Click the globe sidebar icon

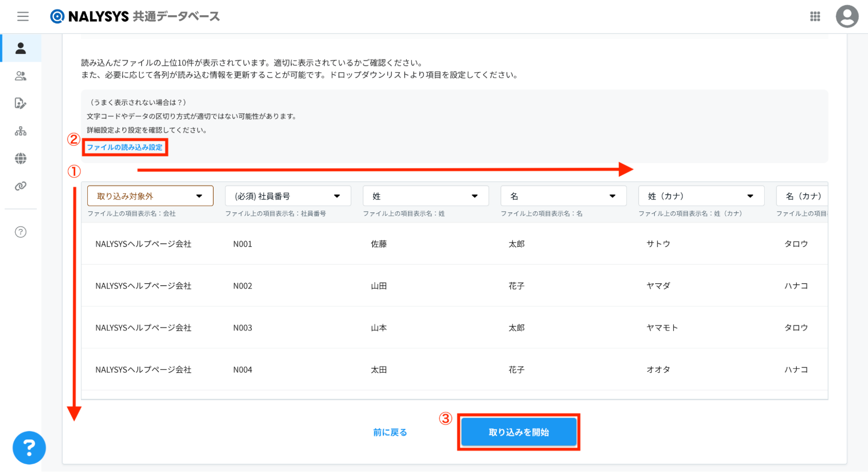pos(20,158)
